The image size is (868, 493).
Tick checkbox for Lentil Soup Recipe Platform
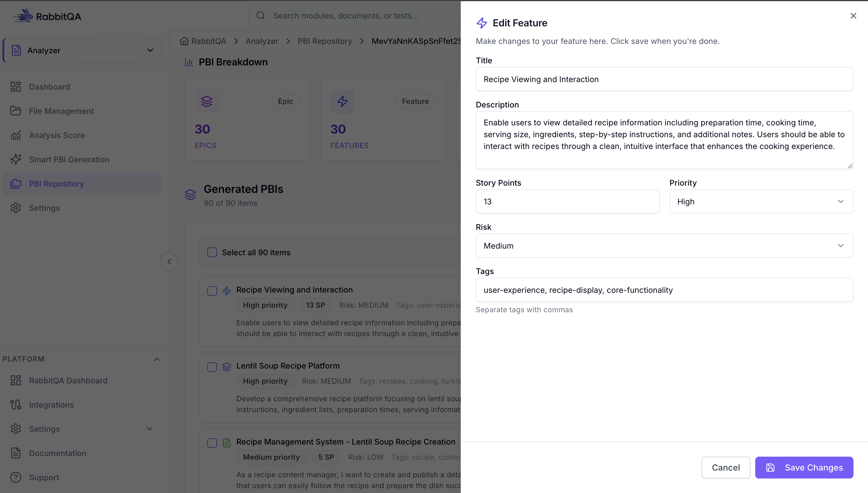(212, 367)
